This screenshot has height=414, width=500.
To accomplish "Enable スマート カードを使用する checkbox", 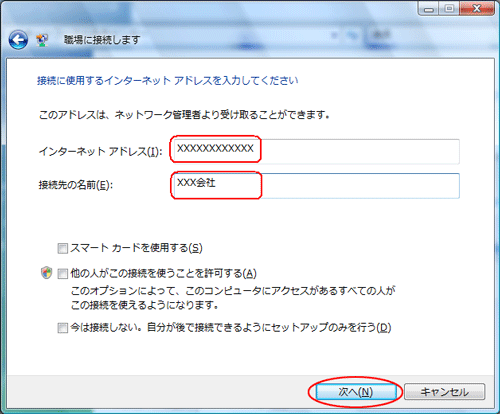I will point(62,248).
